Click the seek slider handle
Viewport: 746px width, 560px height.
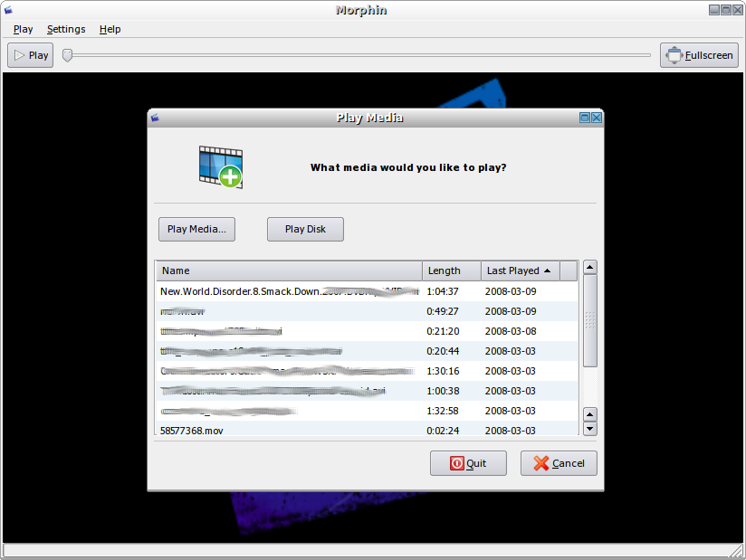(x=68, y=55)
